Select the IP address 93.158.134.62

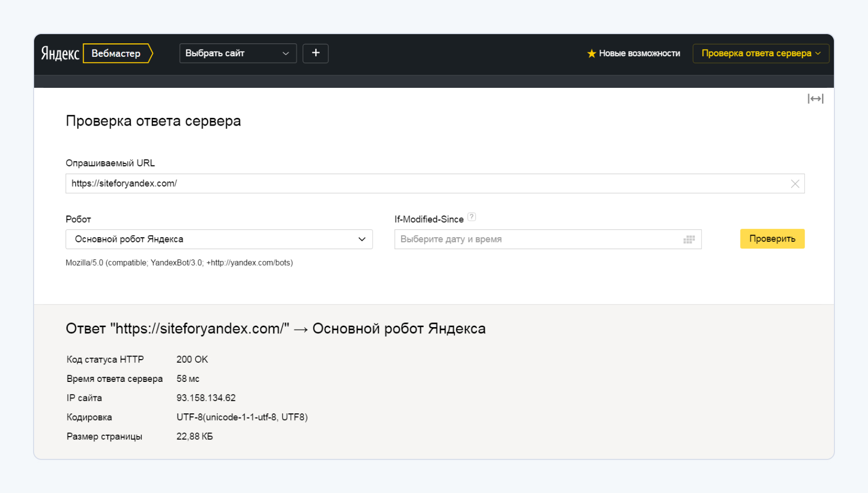point(206,398)
